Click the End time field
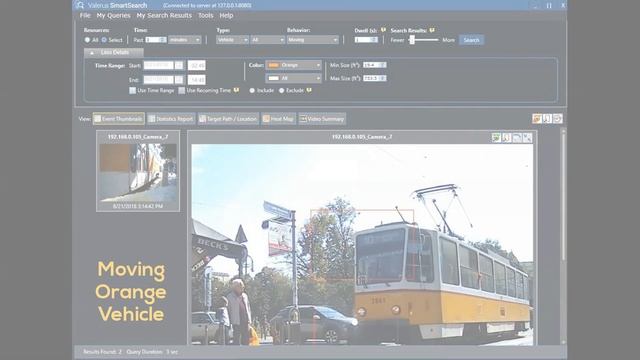The width and height of the screenshot is (640, 360). [197, 80]
